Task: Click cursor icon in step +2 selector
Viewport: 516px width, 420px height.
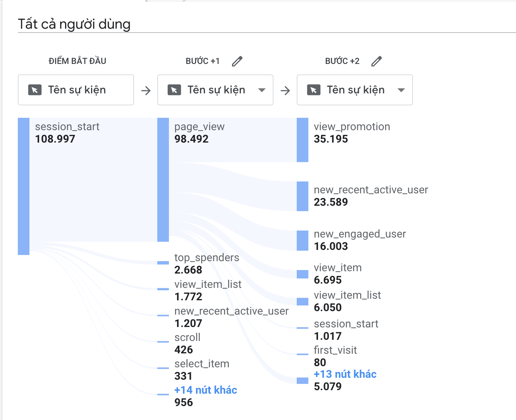Action: click(x=314, y=90)
